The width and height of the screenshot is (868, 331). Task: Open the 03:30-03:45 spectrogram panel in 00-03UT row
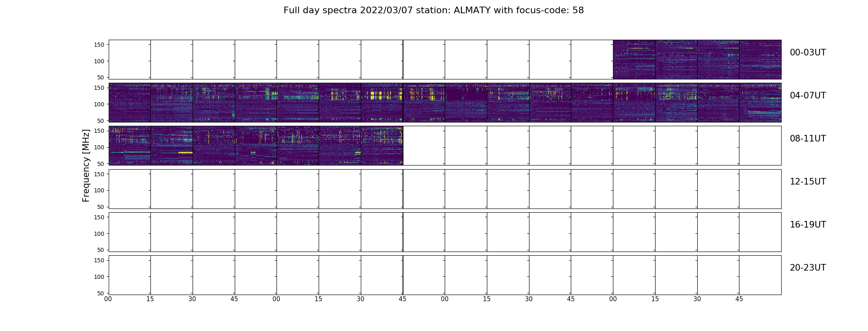pos(718,60)
